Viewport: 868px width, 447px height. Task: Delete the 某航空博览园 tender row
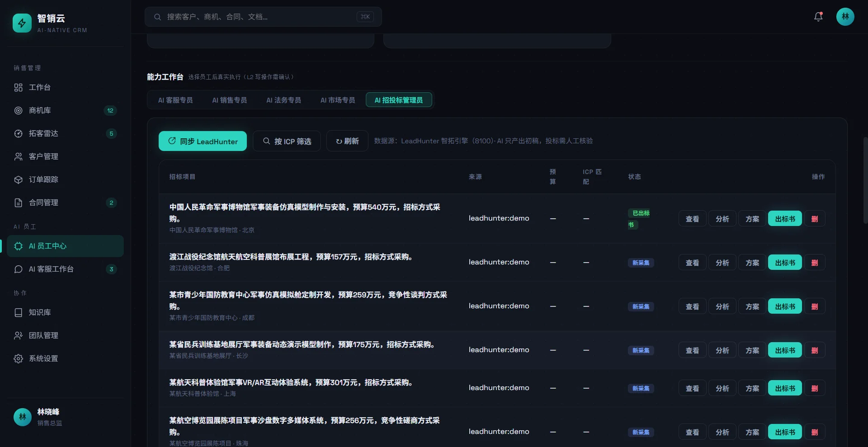click(815, 432)
